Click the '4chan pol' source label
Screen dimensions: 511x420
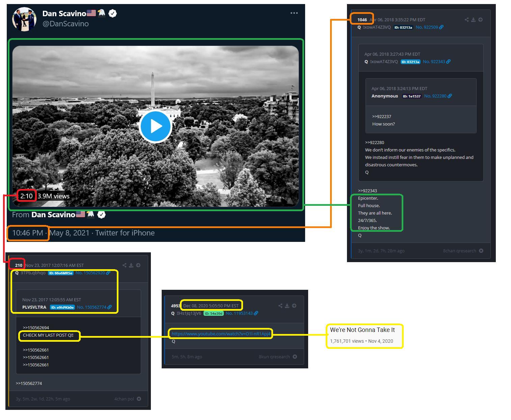tap(124, 399)
